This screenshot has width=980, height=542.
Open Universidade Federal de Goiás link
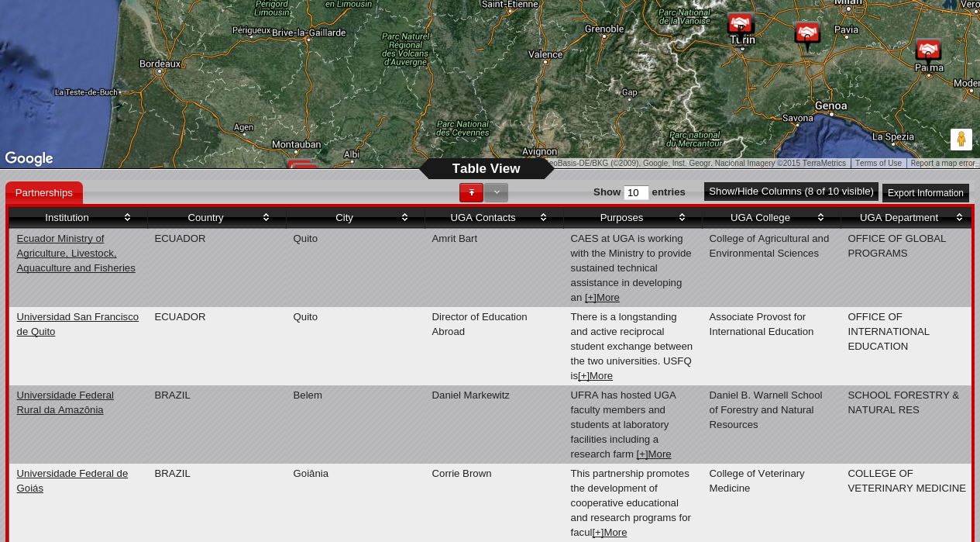(72, 481)
